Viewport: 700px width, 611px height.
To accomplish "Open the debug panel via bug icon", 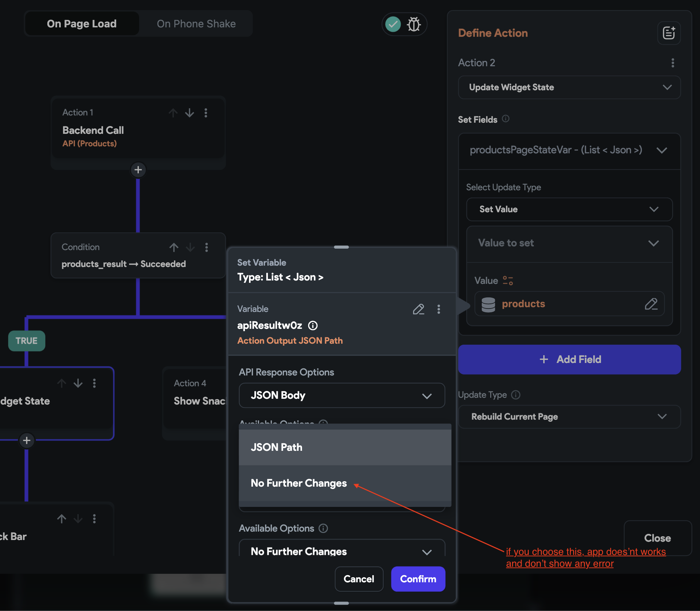I will 414,24.
